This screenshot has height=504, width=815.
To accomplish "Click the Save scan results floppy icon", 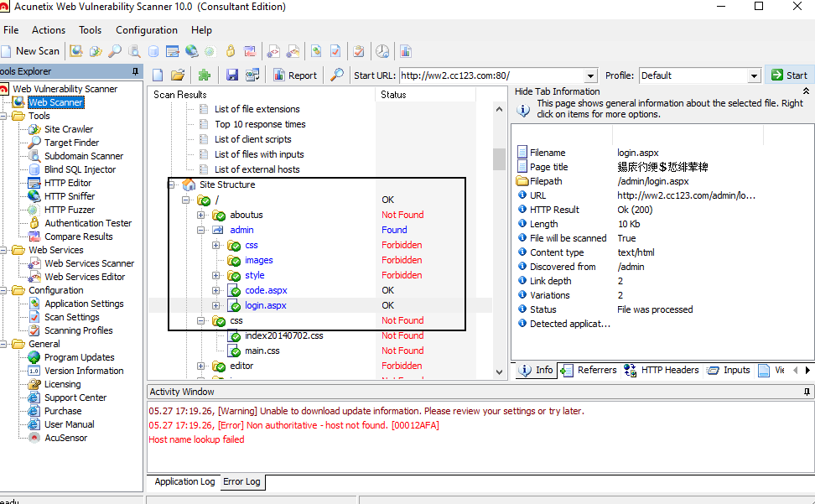I will [231, 75].
